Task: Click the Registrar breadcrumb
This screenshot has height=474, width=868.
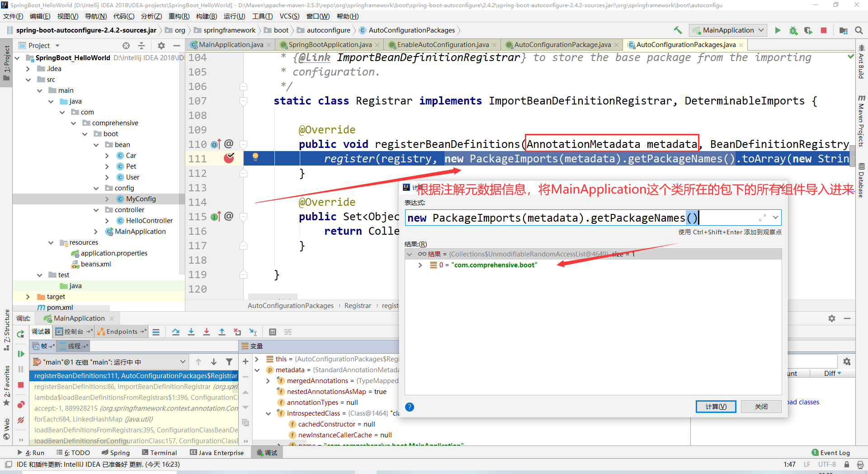Action: tap(358, 306)
